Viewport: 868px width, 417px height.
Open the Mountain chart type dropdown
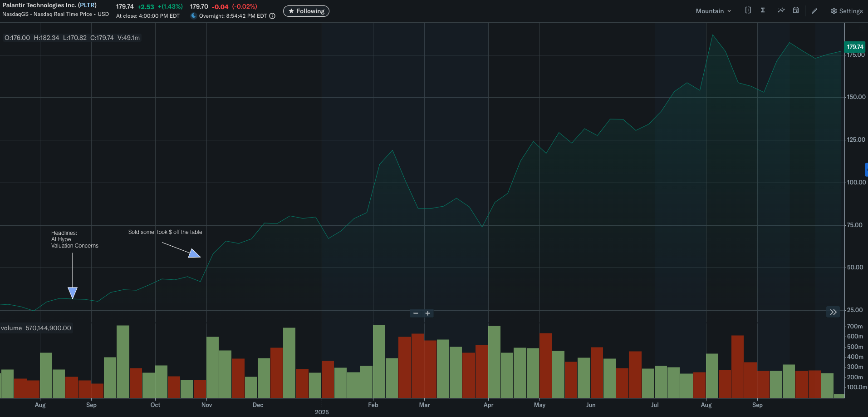point(713,11)
